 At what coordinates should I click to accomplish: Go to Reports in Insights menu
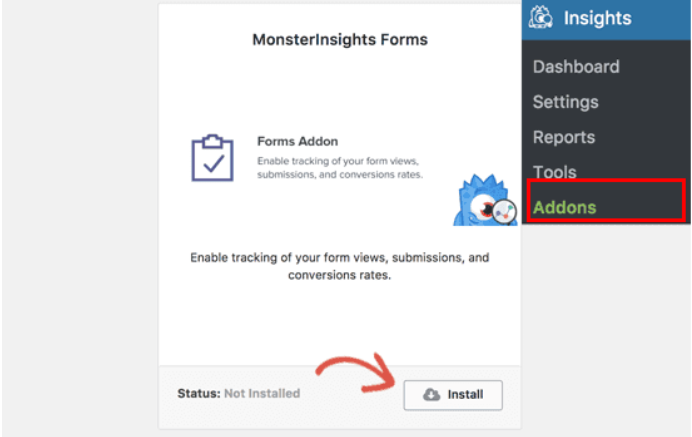[564, 137]
